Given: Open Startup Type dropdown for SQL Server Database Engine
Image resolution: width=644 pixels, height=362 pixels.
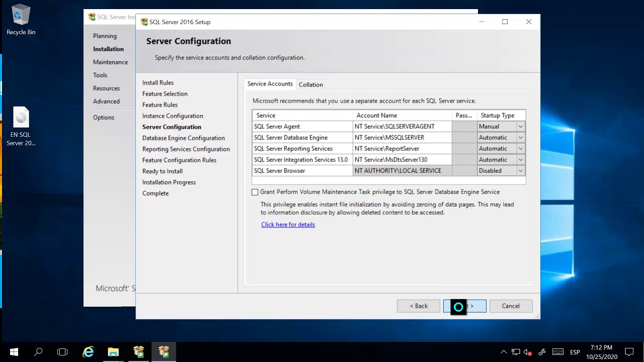Looking at the screenshot, I should [x=521, y=138].
